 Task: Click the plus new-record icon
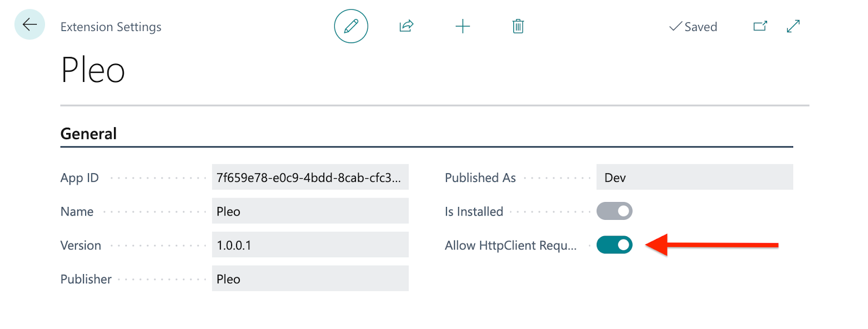(x=463, y=26)
